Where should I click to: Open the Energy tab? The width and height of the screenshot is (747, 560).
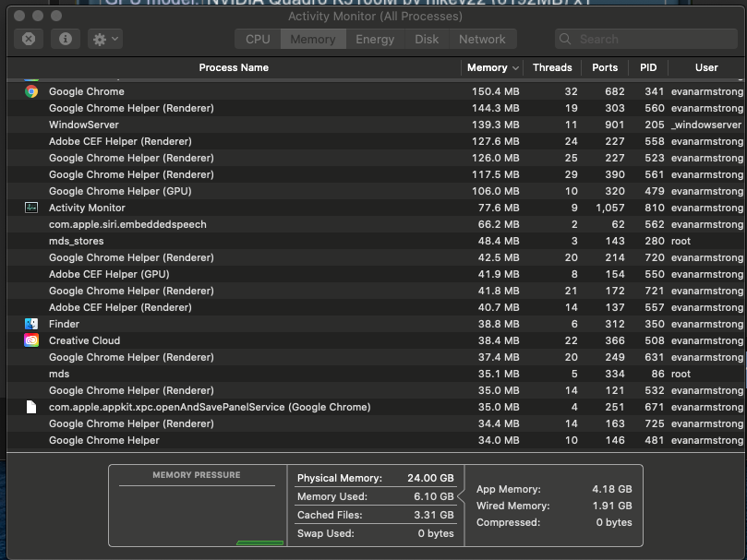(x=375, y=39)
